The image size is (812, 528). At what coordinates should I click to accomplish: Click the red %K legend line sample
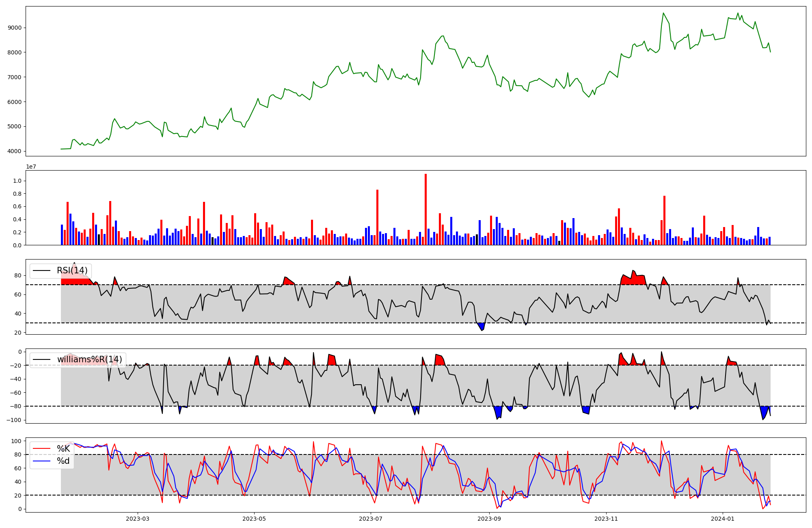click(x=42, y=449)
